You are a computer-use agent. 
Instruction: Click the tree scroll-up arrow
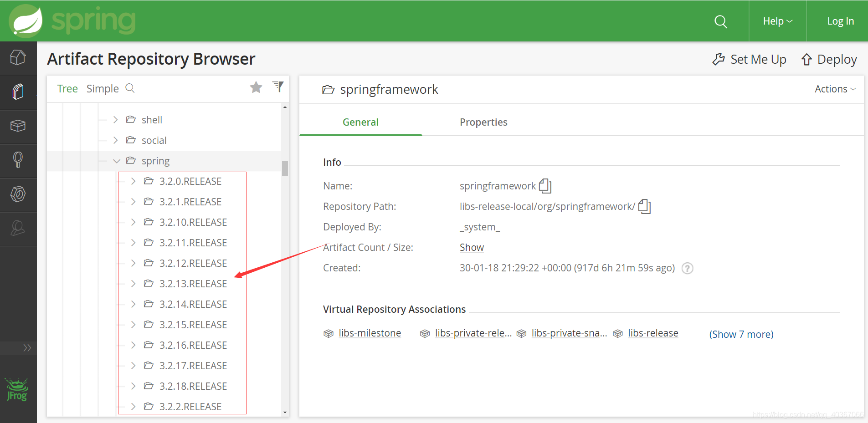(x=285, y=107)
